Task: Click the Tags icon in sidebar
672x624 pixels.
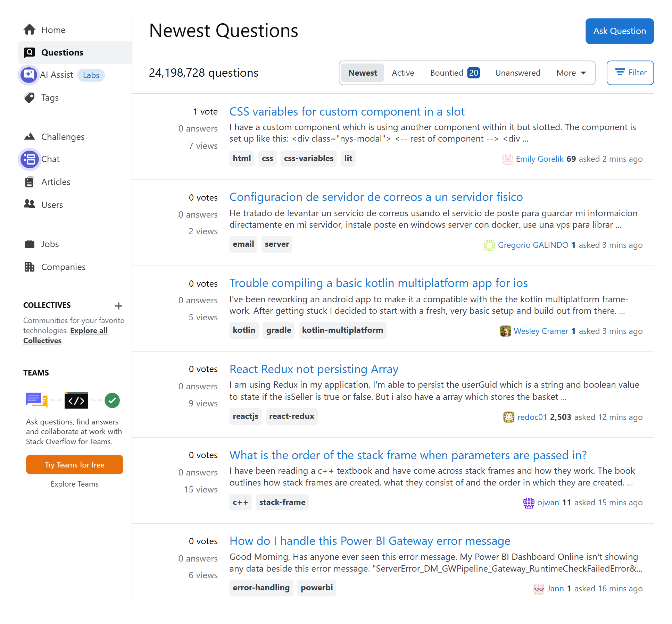Action: point(30,98)
